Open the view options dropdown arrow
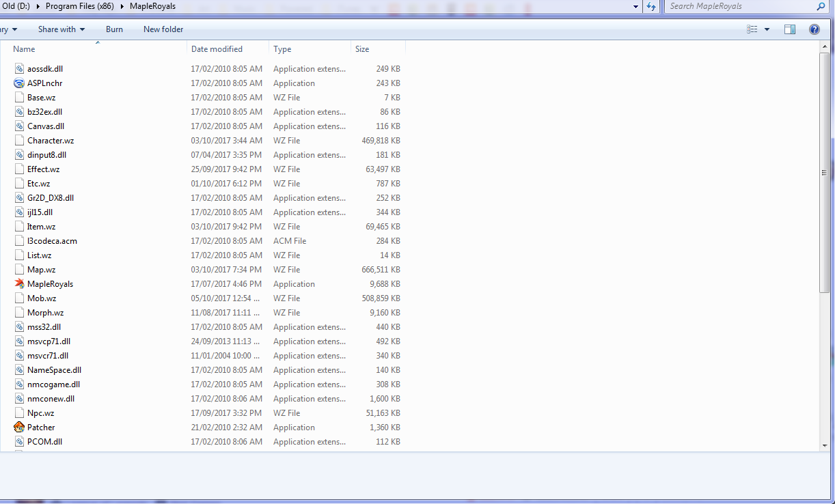Image resolution: width=835 pixels, height=504 pixels. point(767,29)
